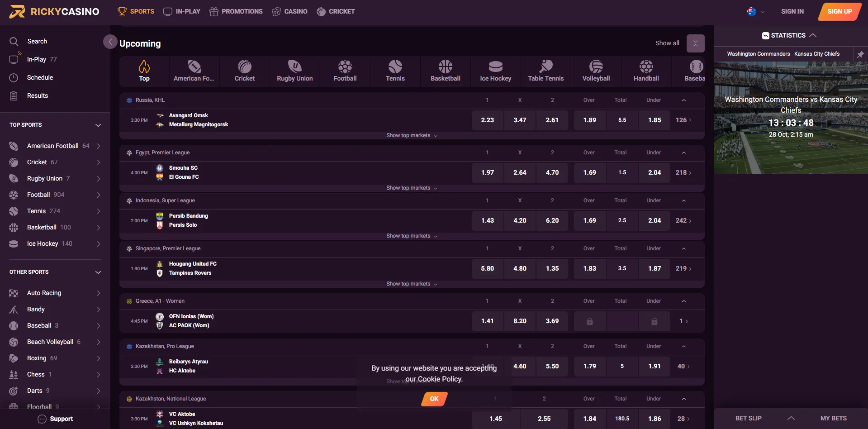This screenshot has height=429, width=868.
Task: Select odds 2.23 for Avangard Omsk win
Action: click(x=487, y=120)
